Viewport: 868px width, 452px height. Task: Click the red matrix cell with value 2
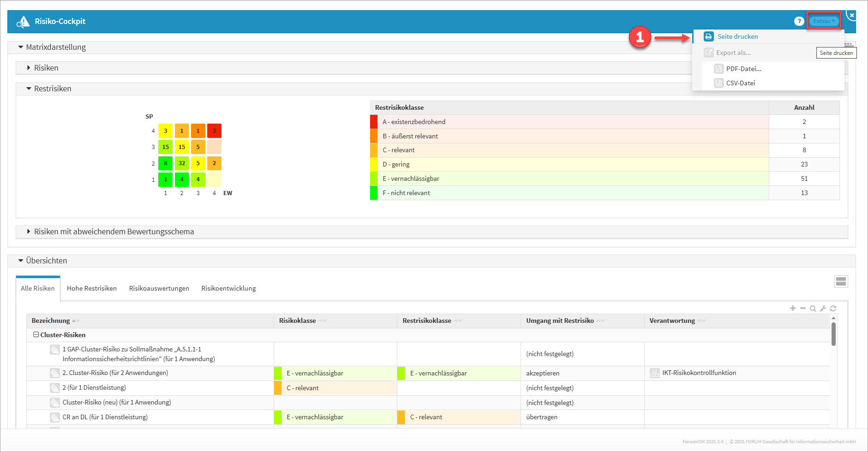[x=214, y=131]
